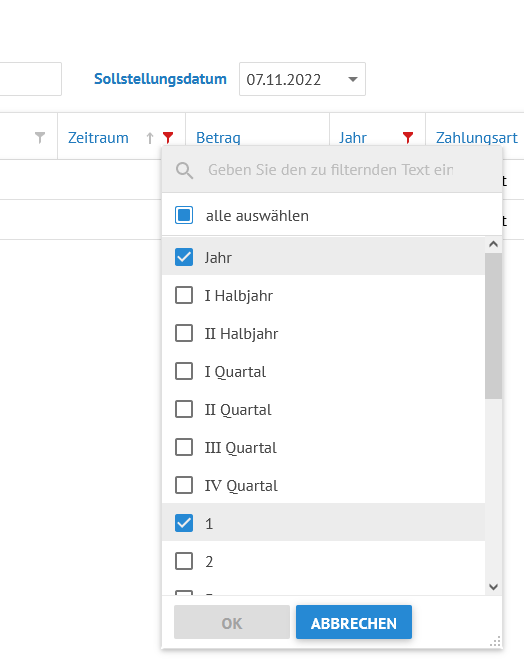Focus the filter text search field

click(331, 170)
